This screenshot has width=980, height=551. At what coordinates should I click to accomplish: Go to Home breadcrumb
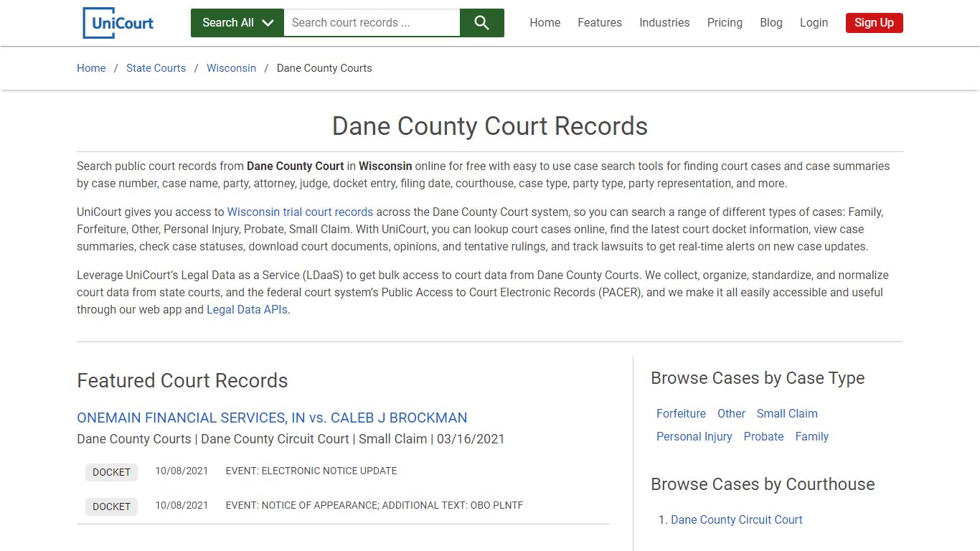[91, 68]
